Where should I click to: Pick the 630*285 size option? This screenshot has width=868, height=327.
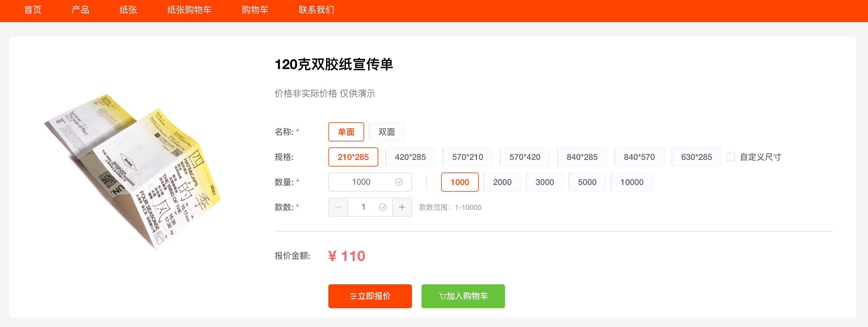point(696,157)
